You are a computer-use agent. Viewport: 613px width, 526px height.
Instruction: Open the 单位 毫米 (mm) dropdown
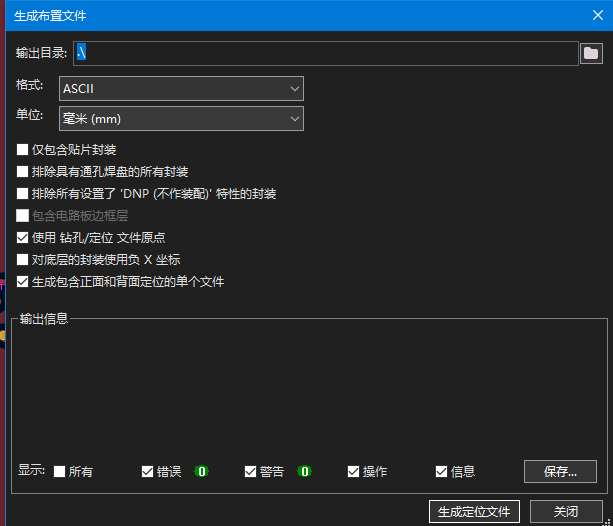(x=181, y=119)
